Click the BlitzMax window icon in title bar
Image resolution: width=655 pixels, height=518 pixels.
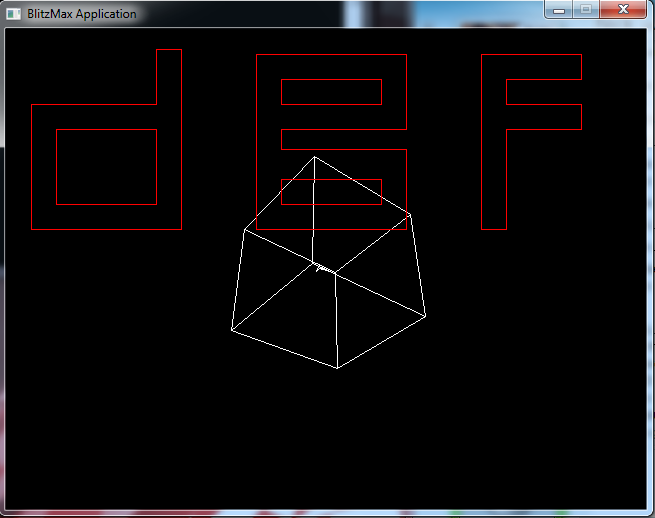tap(12, 14)
